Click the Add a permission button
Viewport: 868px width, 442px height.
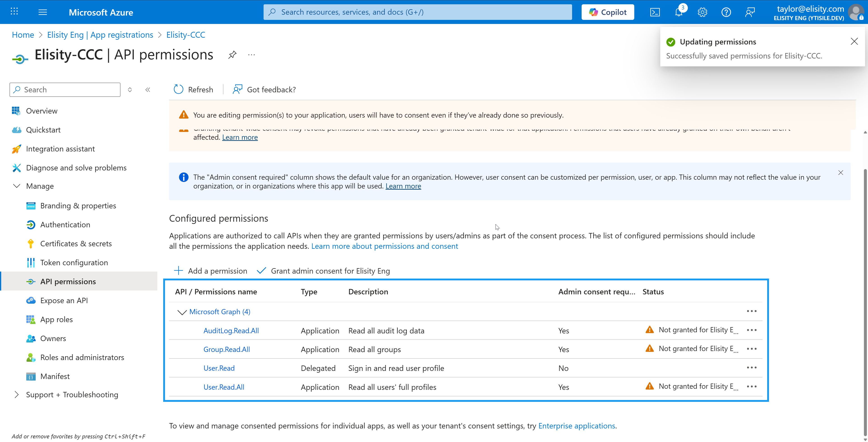(x=211, y=271)
